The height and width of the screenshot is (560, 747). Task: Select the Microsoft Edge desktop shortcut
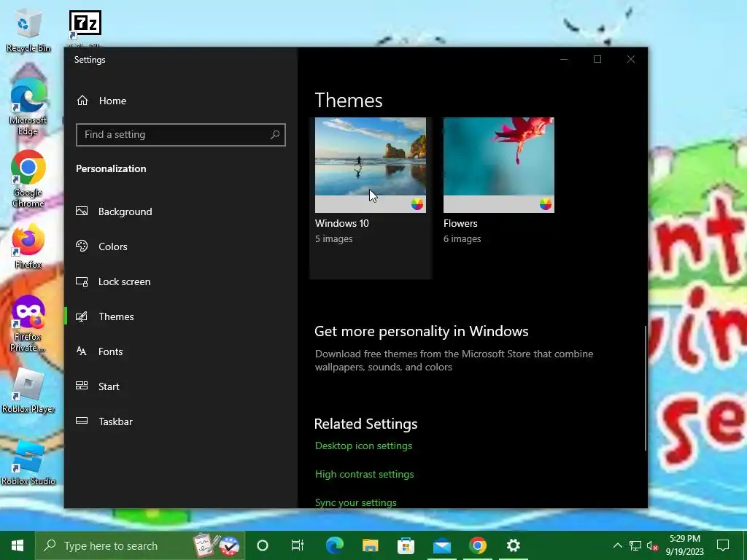point(28,107)
